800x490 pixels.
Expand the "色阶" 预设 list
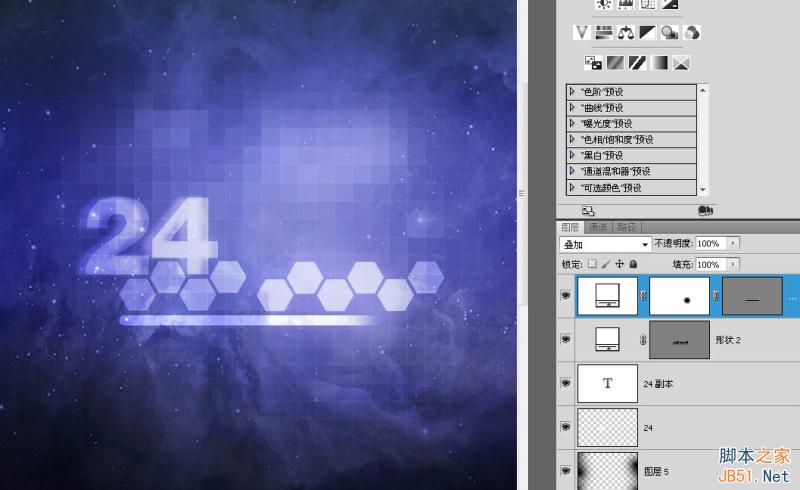pyautogui.click(x=572, y=92)
